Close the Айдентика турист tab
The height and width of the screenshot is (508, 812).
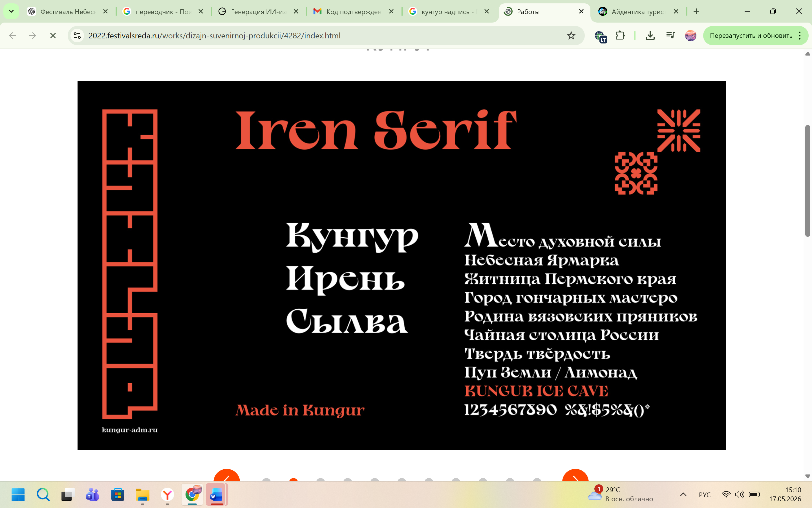click(676, 11)
